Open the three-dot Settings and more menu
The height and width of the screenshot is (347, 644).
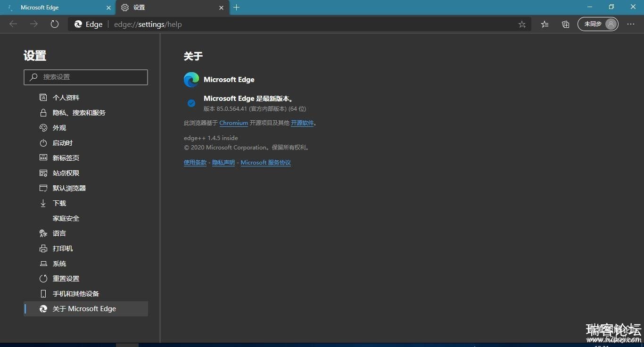click(631, 24)
